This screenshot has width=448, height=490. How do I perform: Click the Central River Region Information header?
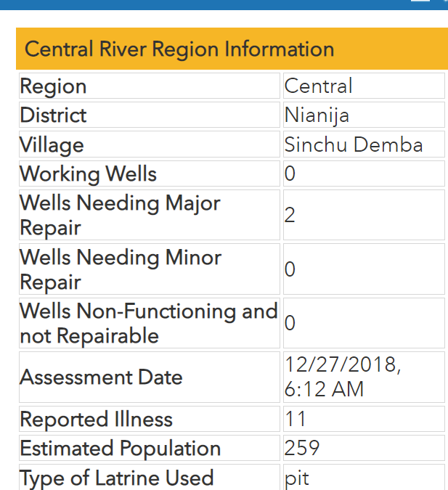(232, 49)
